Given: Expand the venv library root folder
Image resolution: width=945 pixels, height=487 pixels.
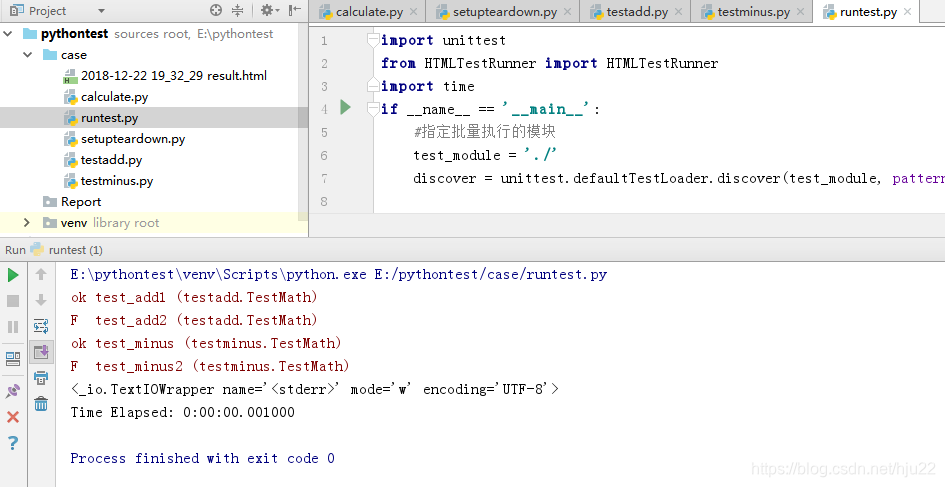Looking at the screenshot, I should tap(27, 223).
